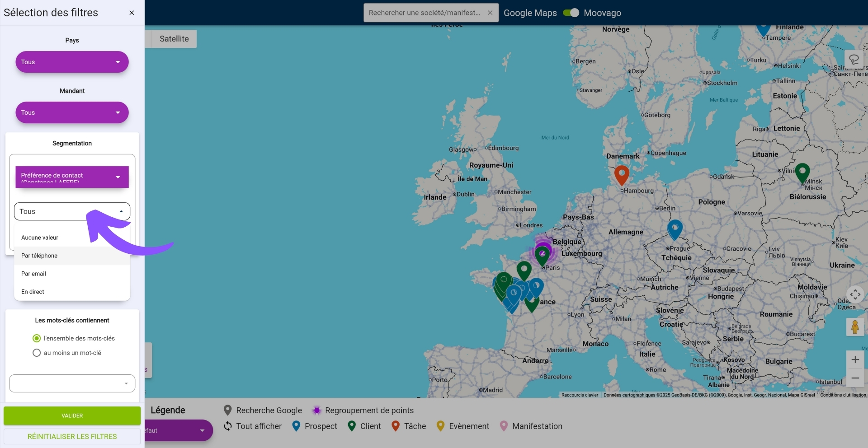The width and height of the screenshot is (868, 448).
Task: Select "l'ensemble des mots-clés" radio option
Action: pyautogui.click(x=37, y=338)
